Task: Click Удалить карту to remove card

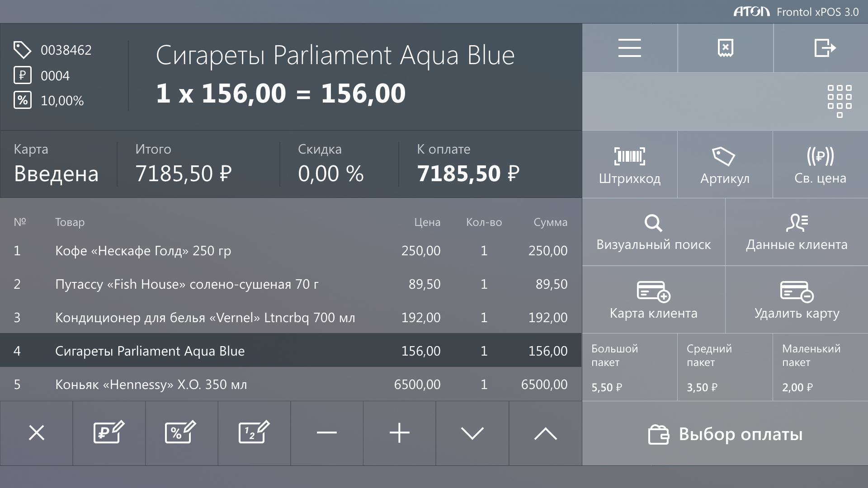Action: 797,300
